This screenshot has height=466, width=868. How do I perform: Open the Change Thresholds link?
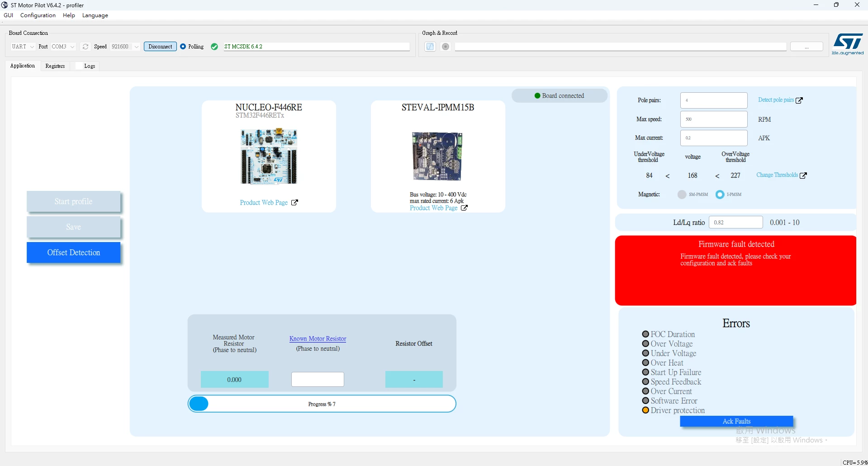[777, 175]
